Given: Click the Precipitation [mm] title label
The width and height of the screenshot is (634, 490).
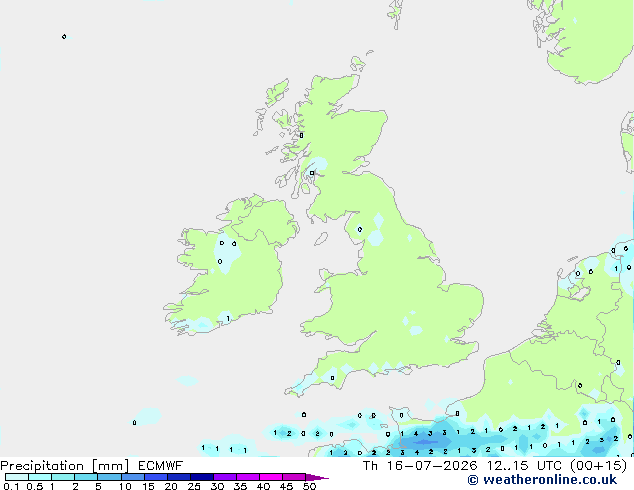Looking at the screenshot, I should (x=64, y=466).
